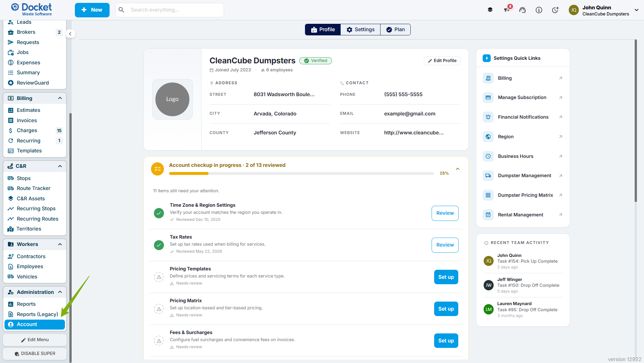Click the account checkup progress bar
This screenshot has height=363, width=644.
click(301, 174)
